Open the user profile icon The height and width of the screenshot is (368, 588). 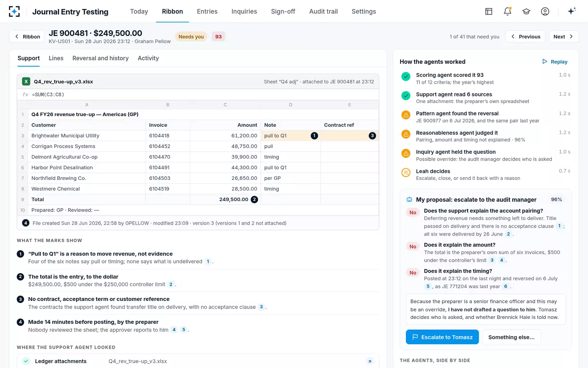click(x=545, y=11)
